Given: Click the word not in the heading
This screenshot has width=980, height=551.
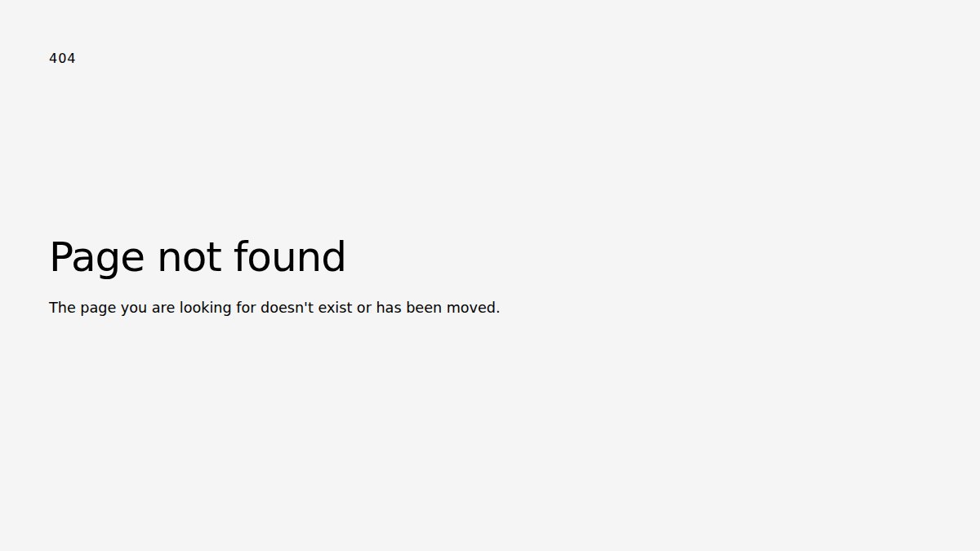Looking at the screenshot, I should (189, 257).
